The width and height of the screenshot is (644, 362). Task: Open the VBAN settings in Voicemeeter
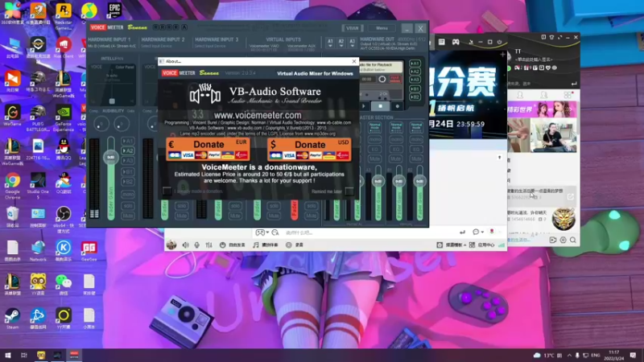(353, 28)
